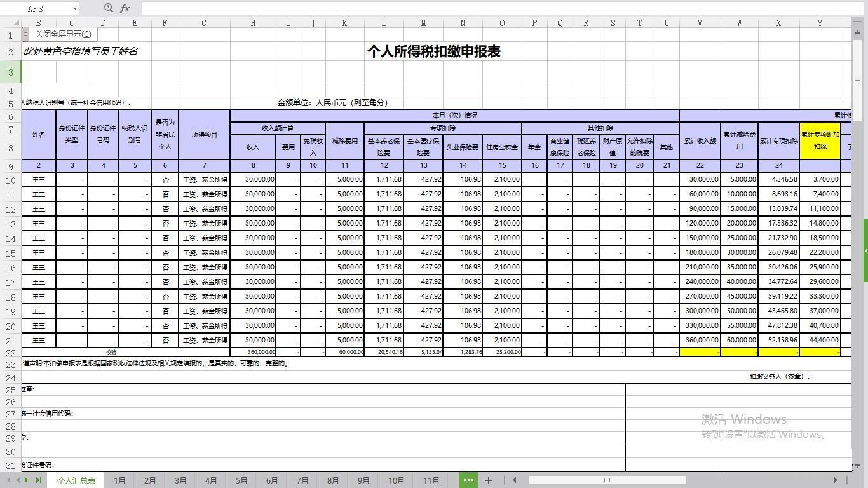Click the 360,000.00 cumulative income cell
The width and height of the screenshot is (868, 488).
click(700, 341)
